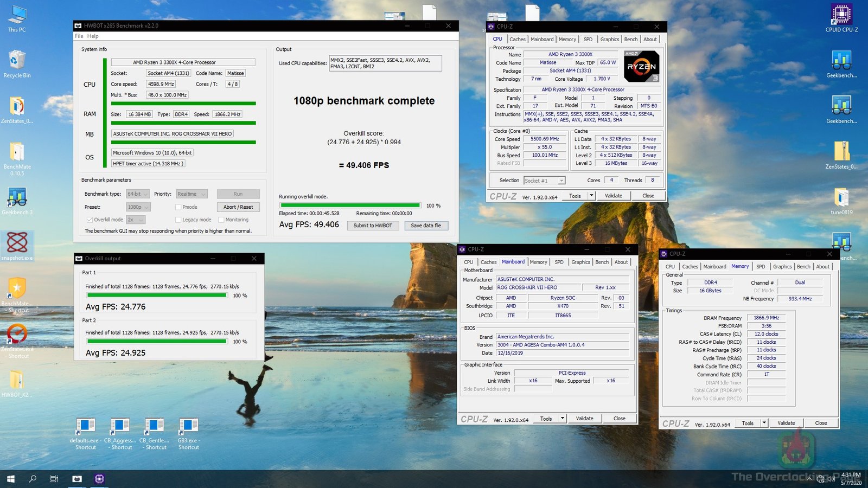
Task: Toggle the Pmode checkbox
Action: click(x=178, y=207)
